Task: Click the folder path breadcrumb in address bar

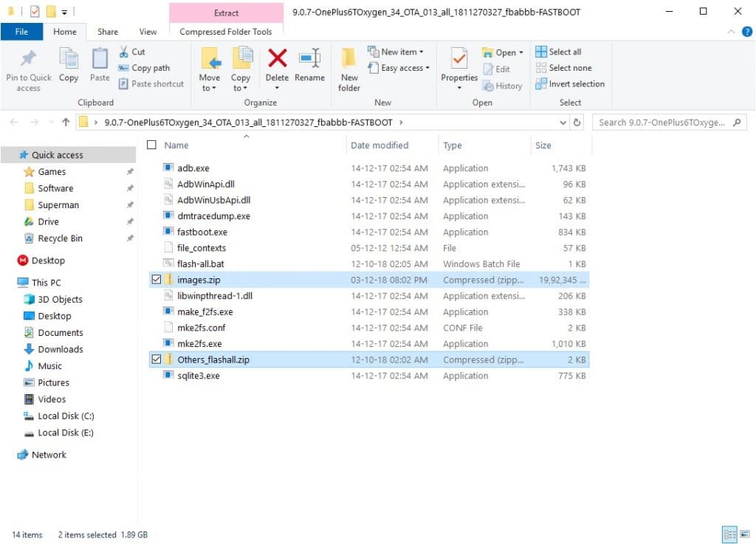Action: click(x=248, y=123)
